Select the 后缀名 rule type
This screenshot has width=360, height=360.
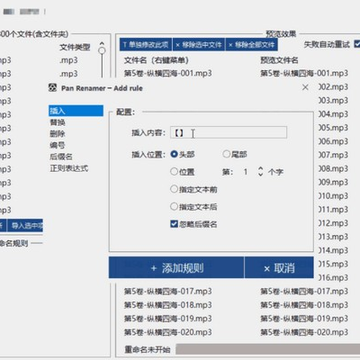(x=61, y=157)
